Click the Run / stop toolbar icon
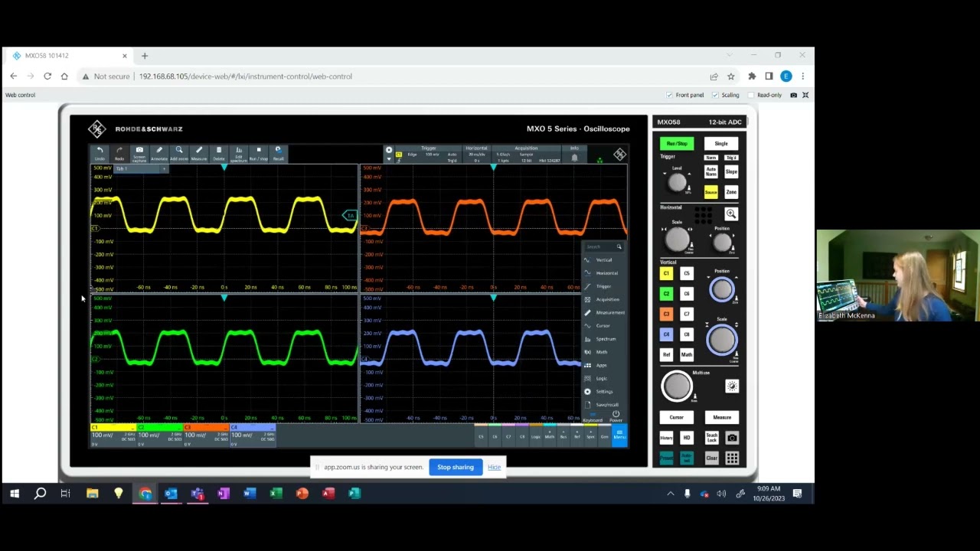The height and width of the screenshot is (551, 980). pyautogui.click(x=259, y=153)
